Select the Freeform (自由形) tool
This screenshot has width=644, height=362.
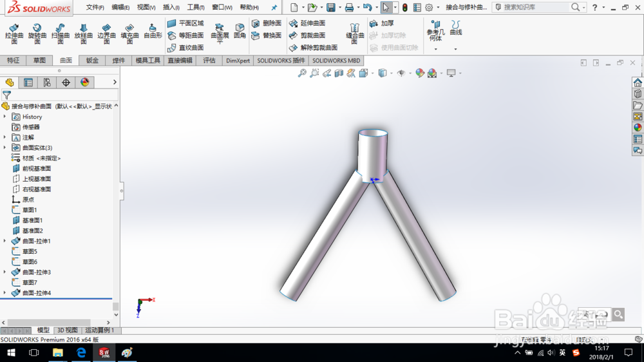(153, 32)
